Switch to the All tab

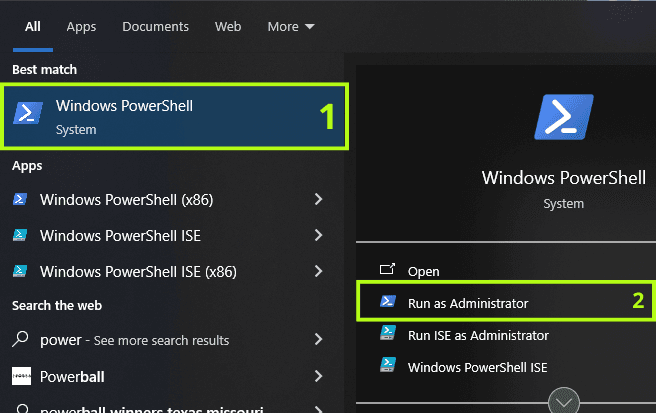(33, 27)
